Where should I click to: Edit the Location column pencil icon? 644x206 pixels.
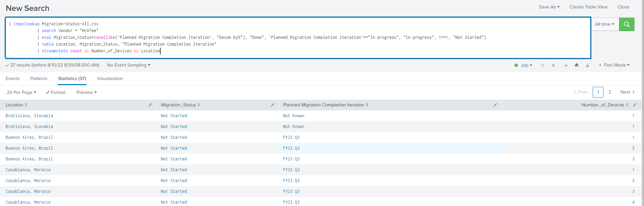[151, 105]
